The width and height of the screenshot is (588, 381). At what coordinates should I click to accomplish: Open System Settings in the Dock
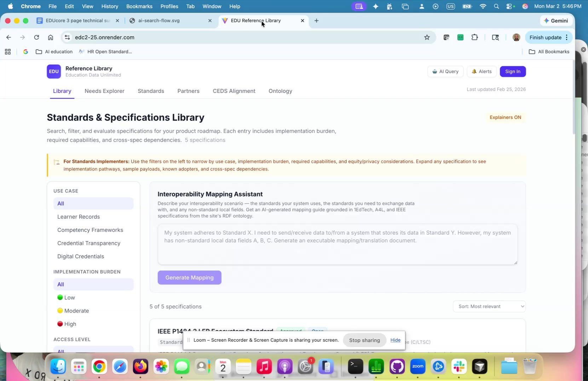[305, 367]
